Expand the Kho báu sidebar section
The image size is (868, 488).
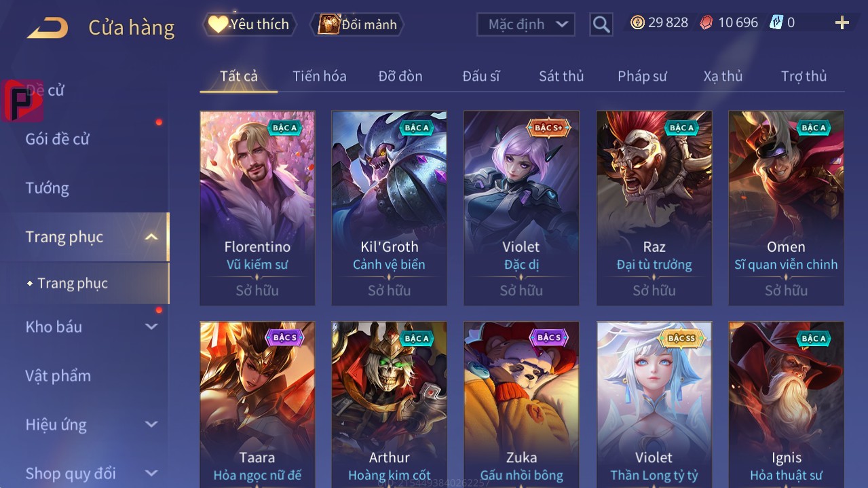coord(151,326)
